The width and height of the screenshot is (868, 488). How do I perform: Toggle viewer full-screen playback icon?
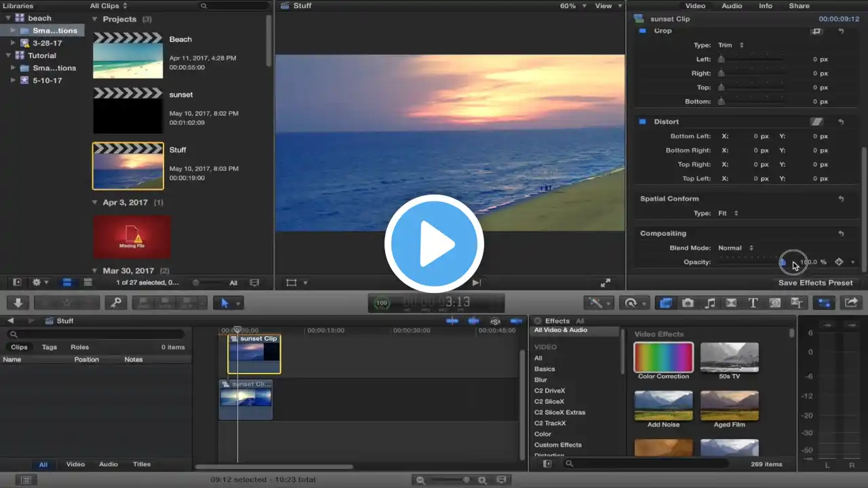click(x=605, y=283)
